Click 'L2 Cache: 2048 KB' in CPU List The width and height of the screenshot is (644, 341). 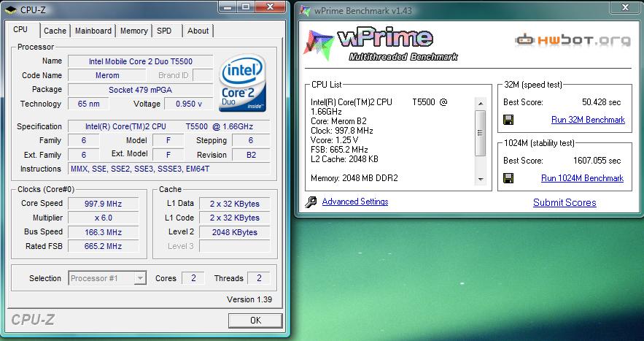click(x=344, y=158)
